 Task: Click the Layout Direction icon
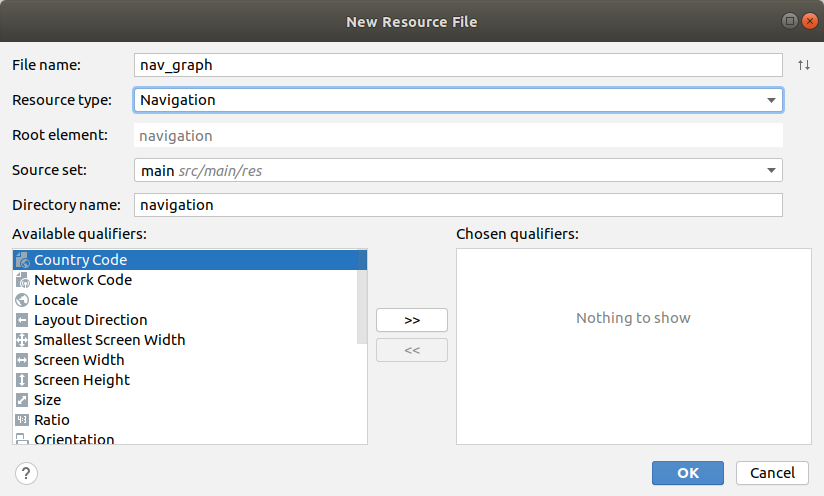click(22, 320)
